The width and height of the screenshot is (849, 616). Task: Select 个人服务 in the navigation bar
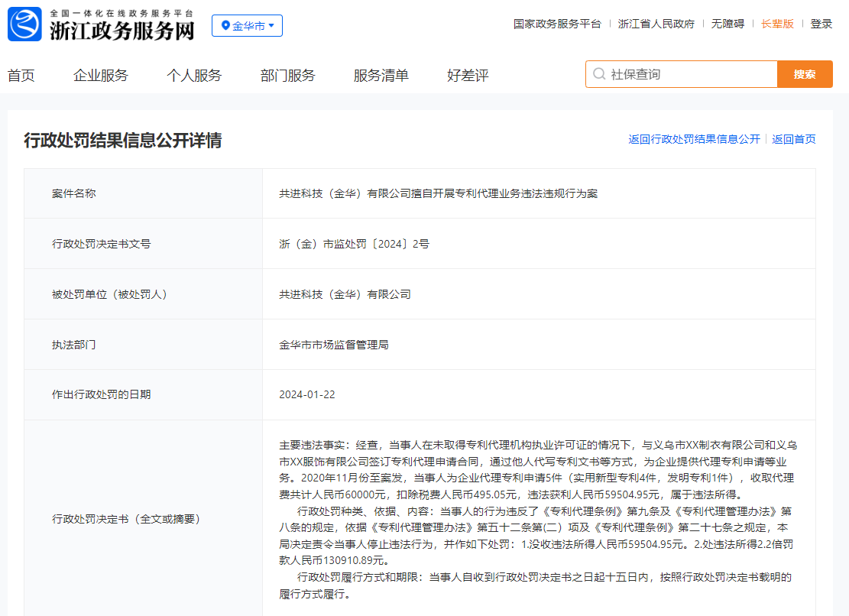194,75
